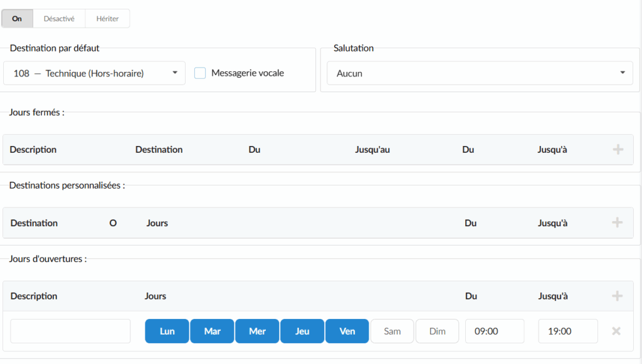Click the Salutation label
642x364 pixels.
[x=354, y=48]
